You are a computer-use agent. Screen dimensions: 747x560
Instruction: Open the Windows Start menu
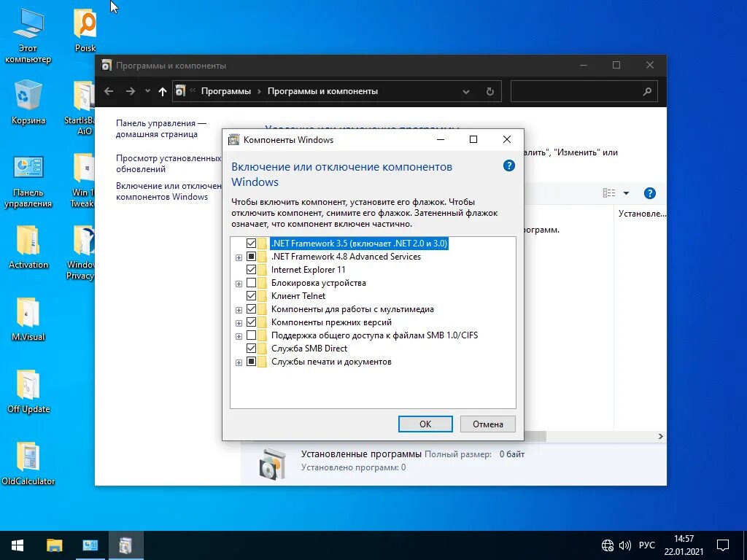[18, 545]
